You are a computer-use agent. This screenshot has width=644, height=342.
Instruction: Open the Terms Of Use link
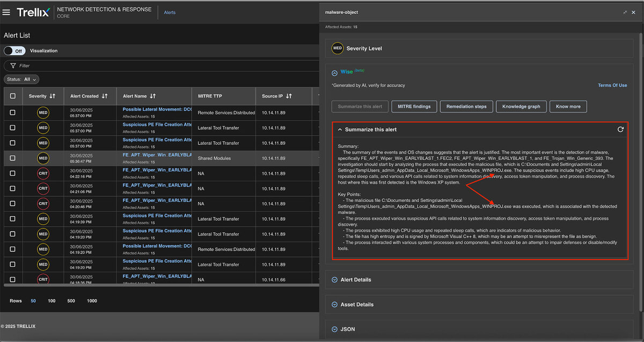(x=612, y=85)
